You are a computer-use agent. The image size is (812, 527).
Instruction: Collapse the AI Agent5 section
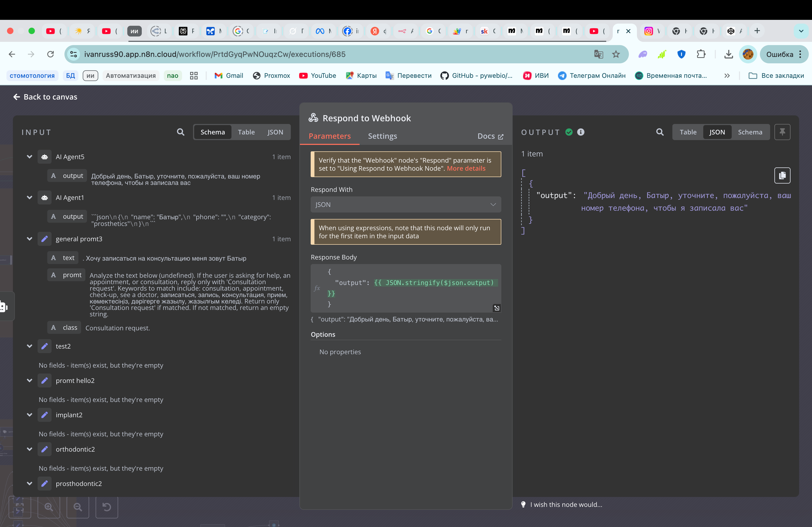29,157
